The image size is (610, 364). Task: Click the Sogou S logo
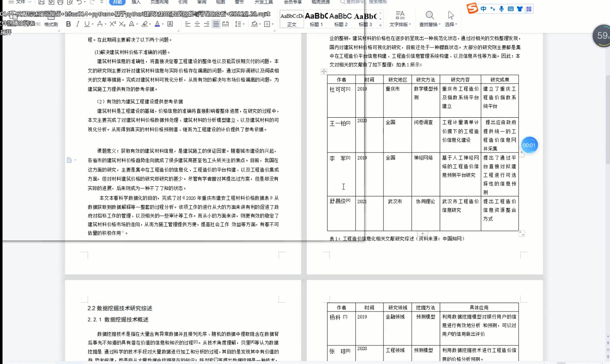coord(473,8)
